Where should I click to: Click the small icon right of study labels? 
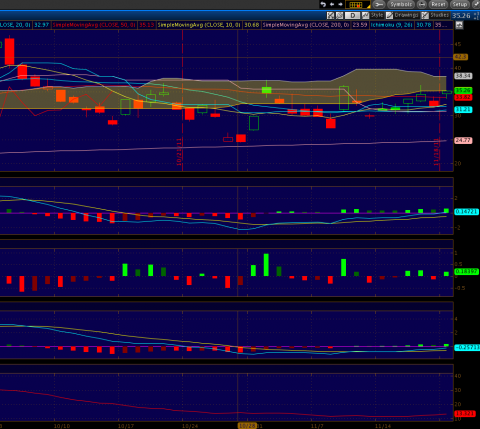(x=459, y=25)
